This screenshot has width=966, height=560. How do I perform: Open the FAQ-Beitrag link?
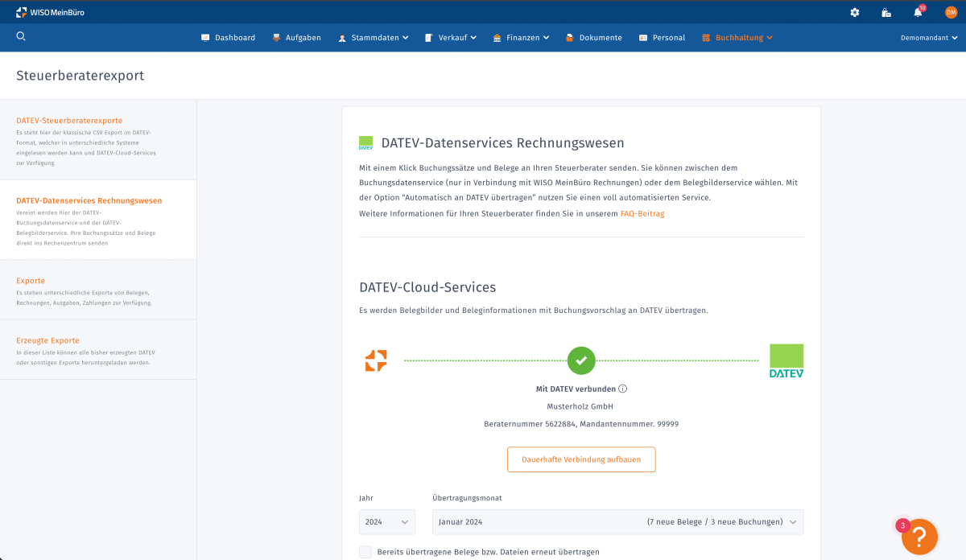click(x=642, y=214)
